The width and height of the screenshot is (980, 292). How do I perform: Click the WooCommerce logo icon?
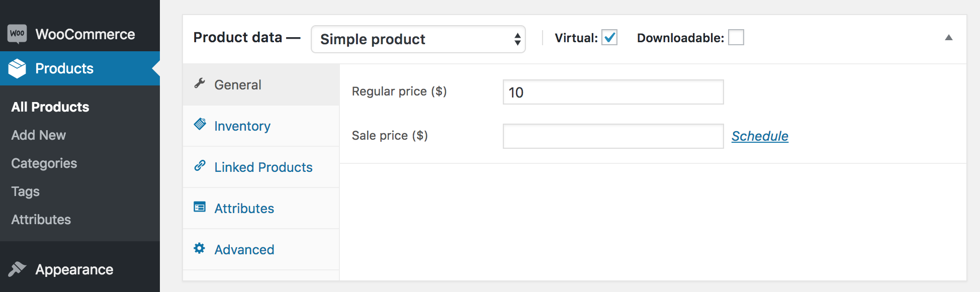click(x=17, y=34)
